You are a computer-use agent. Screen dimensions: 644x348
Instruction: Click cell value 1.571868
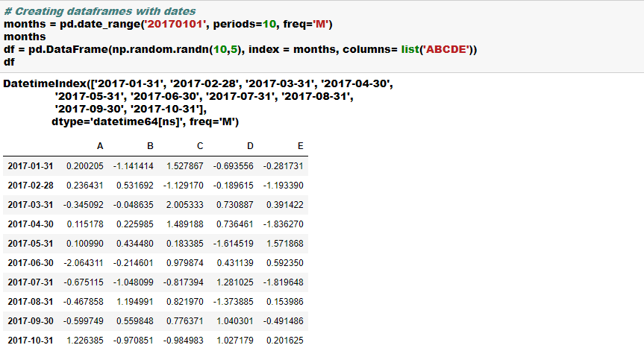click(285, 244)
